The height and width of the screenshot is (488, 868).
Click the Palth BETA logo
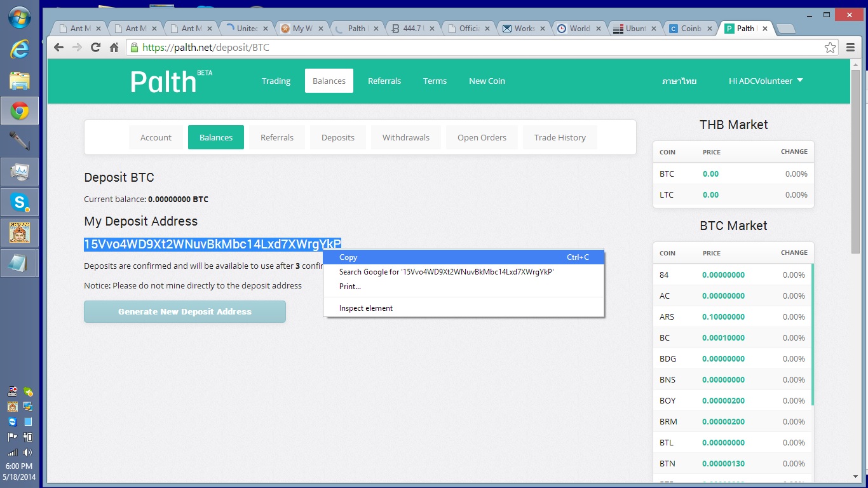(170, 81)
